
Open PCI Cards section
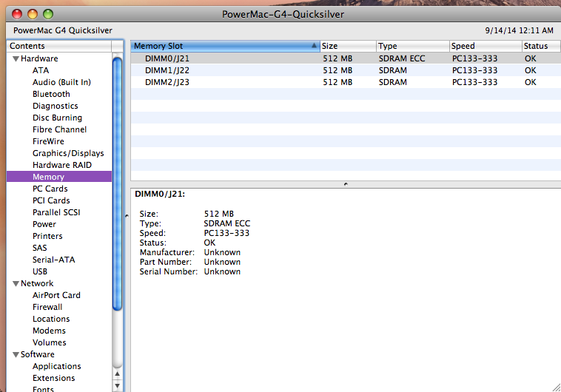tap(51, 200)
